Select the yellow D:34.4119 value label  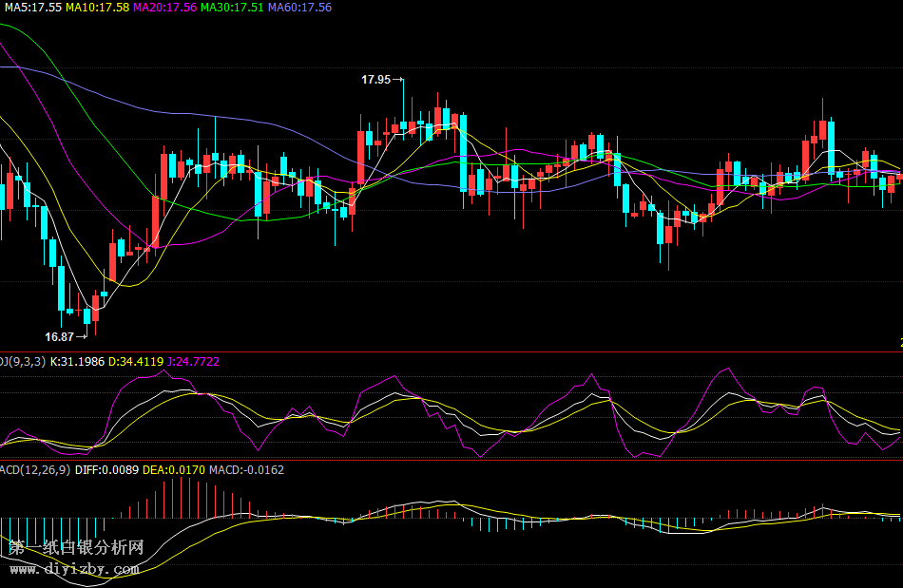click(x=135, y=362)
